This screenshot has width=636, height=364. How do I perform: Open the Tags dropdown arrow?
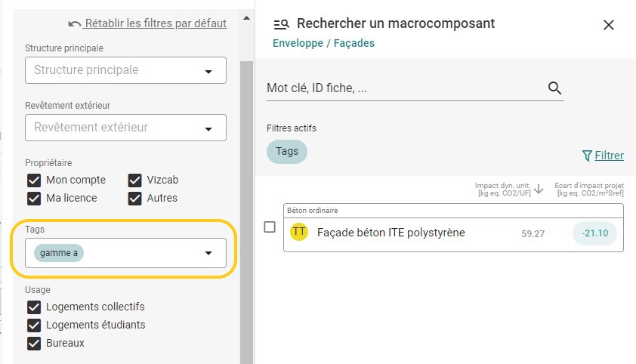[x=208, y=253]
